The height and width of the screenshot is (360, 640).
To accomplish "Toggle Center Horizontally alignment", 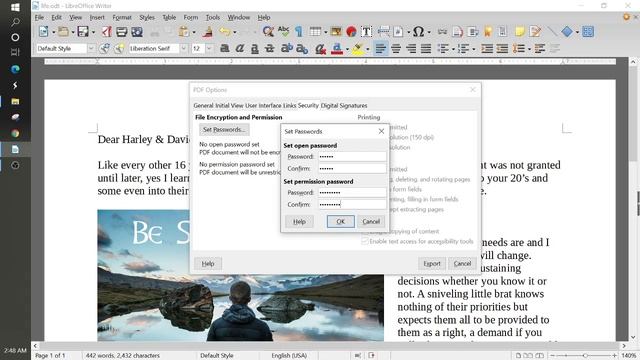I will 396,49.
